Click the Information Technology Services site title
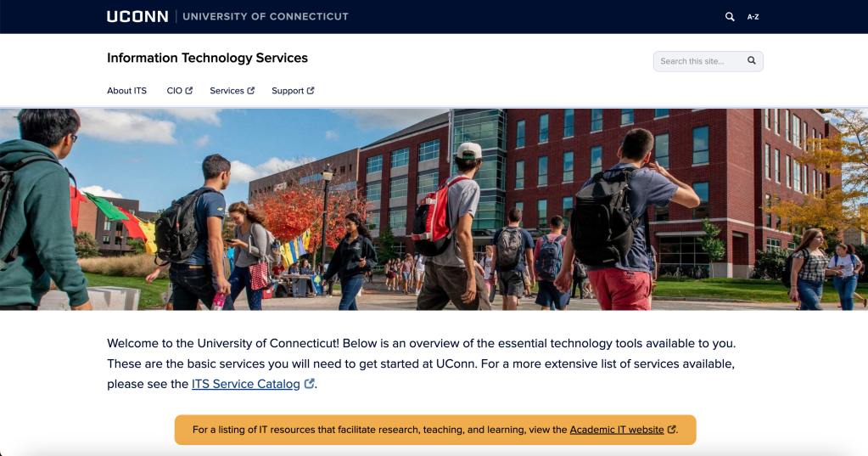 pos(207,58)
